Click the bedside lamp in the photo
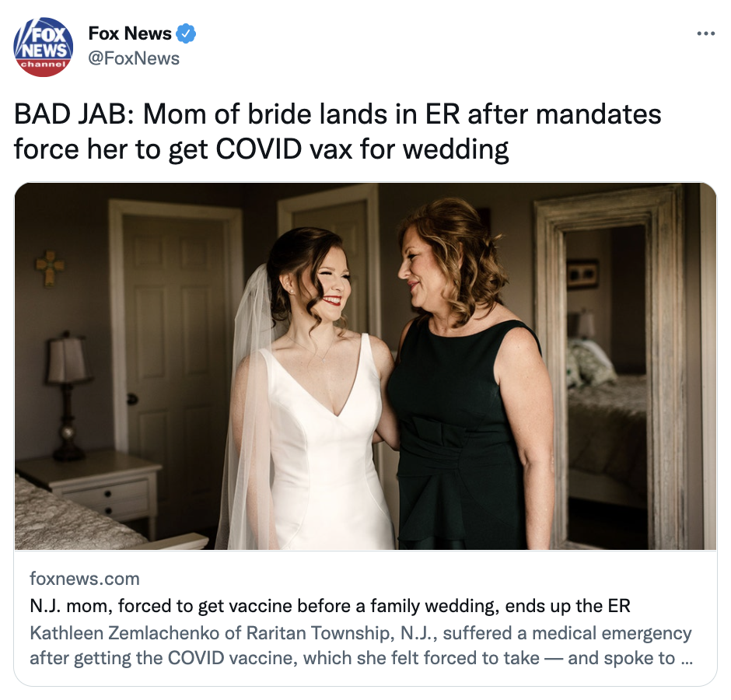 tap(68, 395)
